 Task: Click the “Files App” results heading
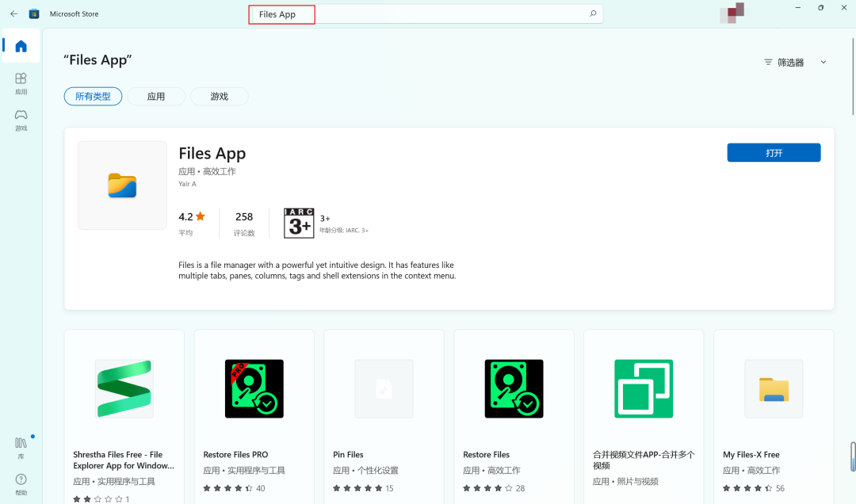tap(97, 60)
